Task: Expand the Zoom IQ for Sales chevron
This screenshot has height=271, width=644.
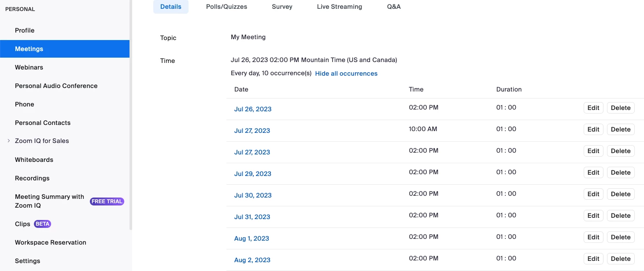Action: click(x=8, y=141)
